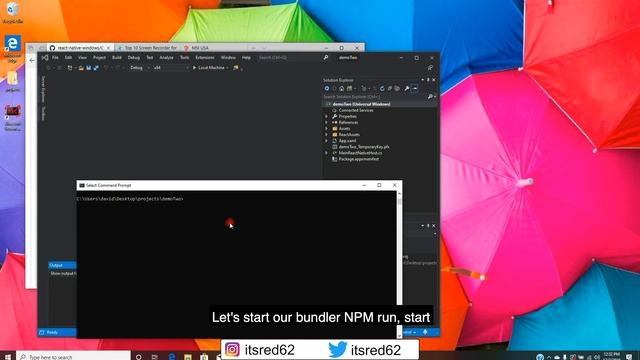Expand the Assets folder
The height and width of the screenshot is (360, 640).
[x=326, y=129]
